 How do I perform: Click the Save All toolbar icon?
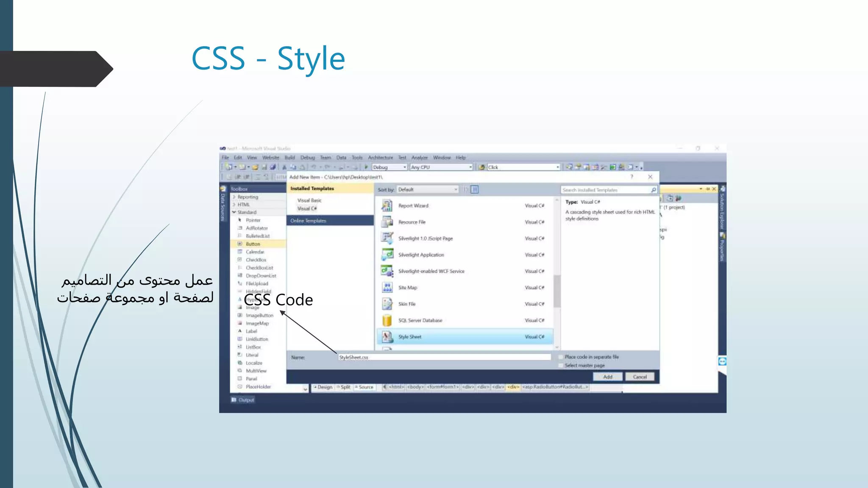[x=273, y=167]
